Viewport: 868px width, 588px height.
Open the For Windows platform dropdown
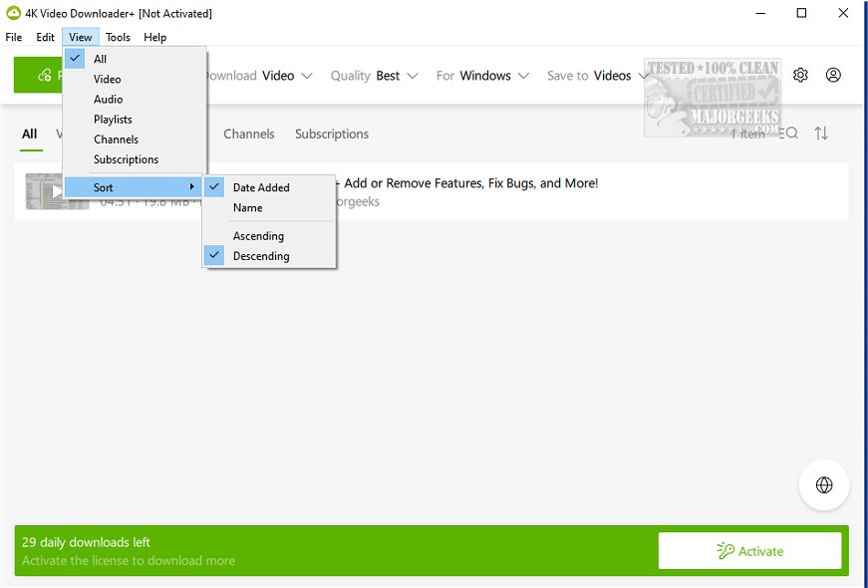pyautogui.click(x=482, y=76)
